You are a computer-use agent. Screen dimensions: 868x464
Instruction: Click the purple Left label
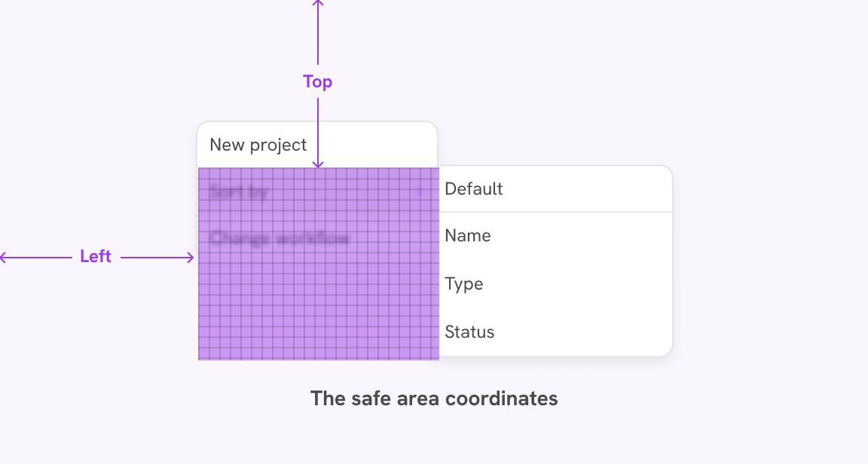click(x=95, y=256)
